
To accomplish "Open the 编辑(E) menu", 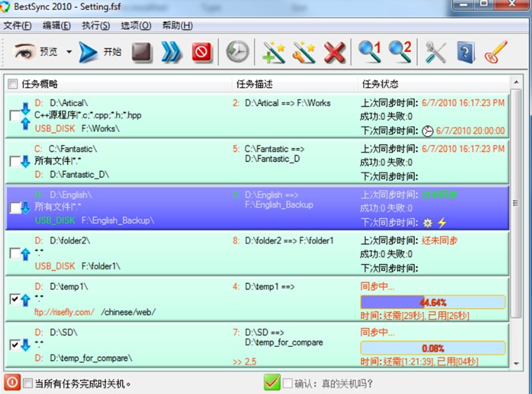I will [x=57, y=25].
